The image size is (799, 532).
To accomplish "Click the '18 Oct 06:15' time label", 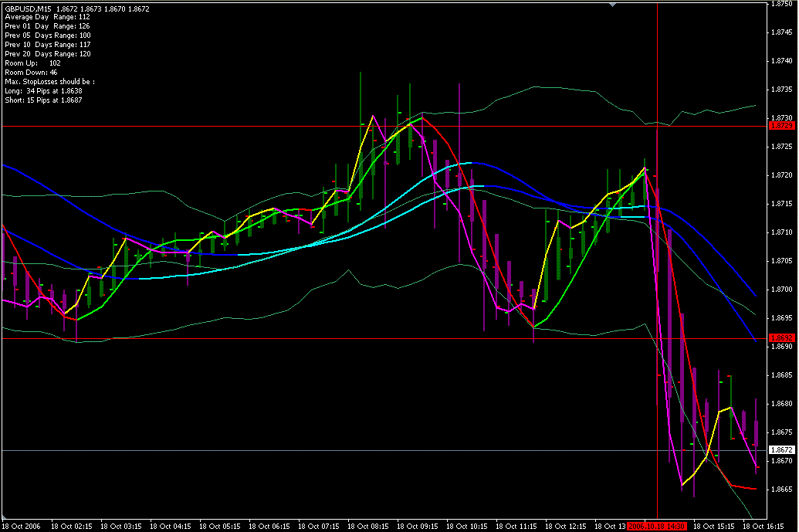I will (269, 526).
